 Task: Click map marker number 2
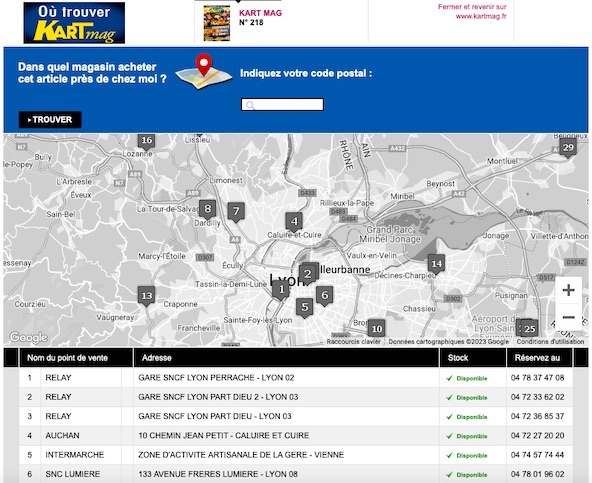coord(308,275)
